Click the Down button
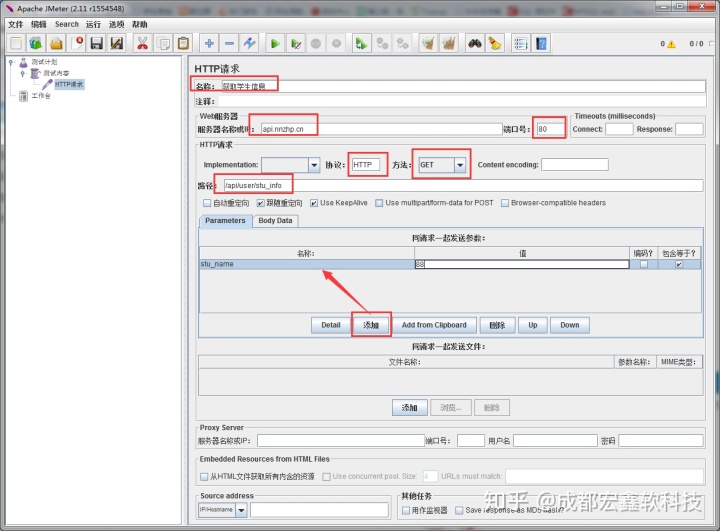The image size is (720, 531). (x=570, y=325)
